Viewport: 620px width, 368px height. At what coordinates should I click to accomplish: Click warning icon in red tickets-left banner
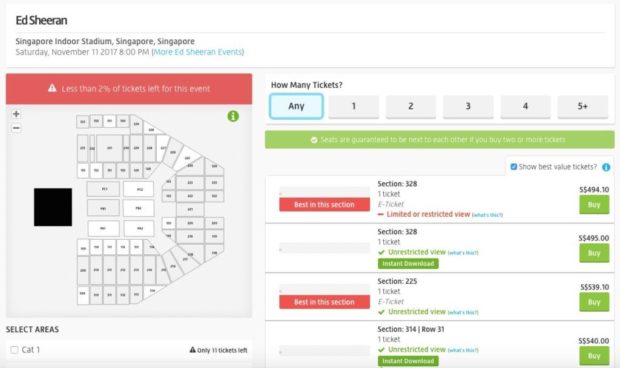(52, 88)
